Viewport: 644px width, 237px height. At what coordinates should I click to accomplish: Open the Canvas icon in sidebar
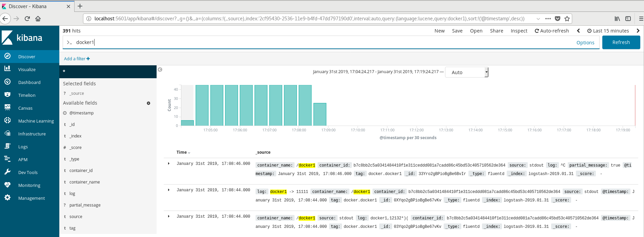pos(7,107)
